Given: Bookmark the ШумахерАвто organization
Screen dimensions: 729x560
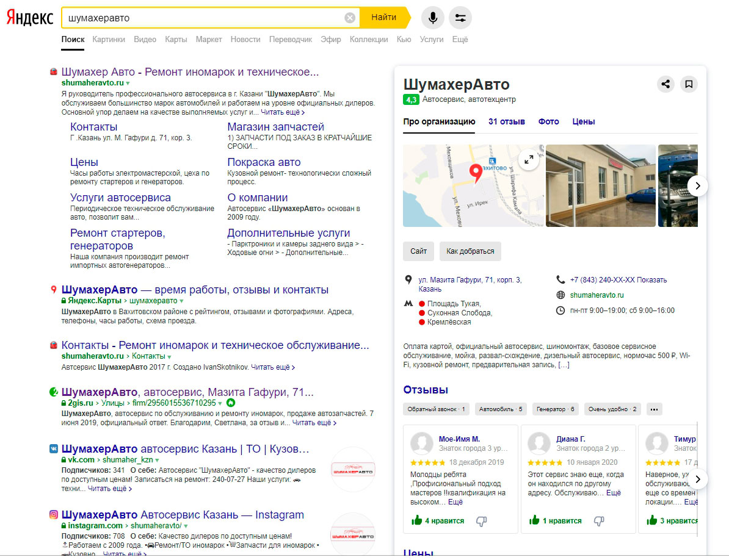Looking at the screenshot, I should click(x=689, y=84).
